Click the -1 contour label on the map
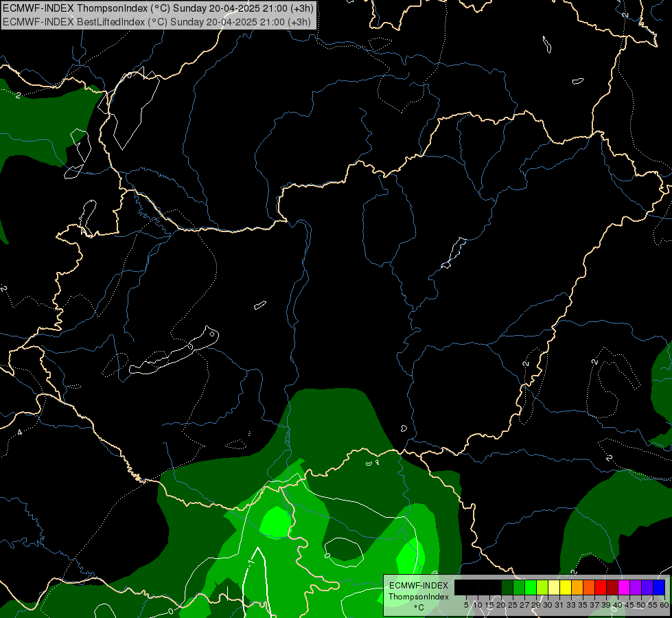672x618 pixels. [251, 562]
